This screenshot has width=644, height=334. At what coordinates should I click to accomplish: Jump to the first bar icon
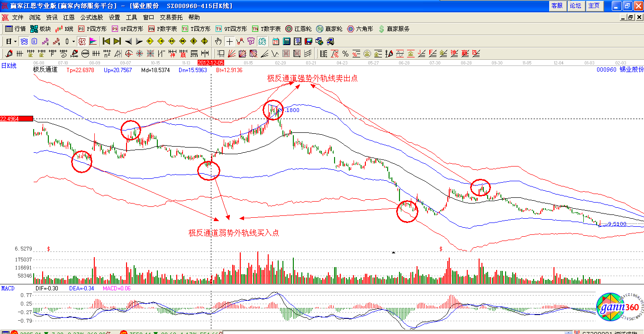pyautogui.click(x=106, y=41)
